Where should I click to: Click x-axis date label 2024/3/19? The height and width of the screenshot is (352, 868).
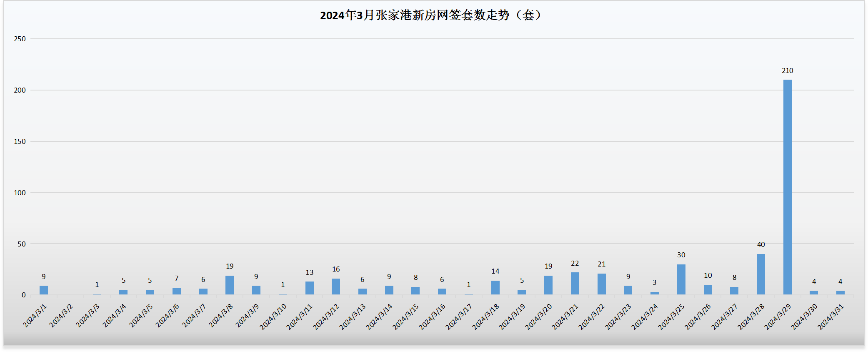pos(512,317)
